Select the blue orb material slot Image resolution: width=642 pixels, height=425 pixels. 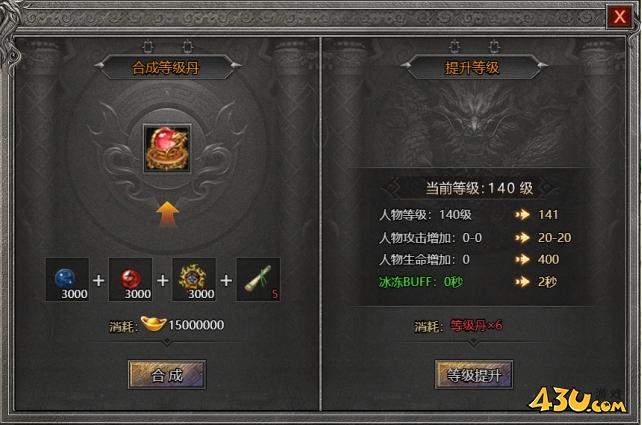pyautogui.click(x=67, y=280)
